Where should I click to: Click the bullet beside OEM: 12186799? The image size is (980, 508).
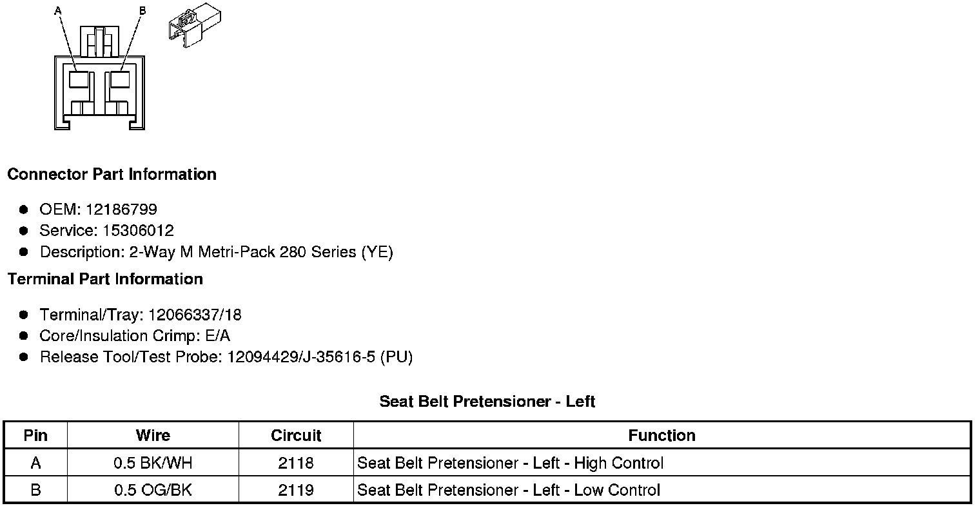(24, 210)
